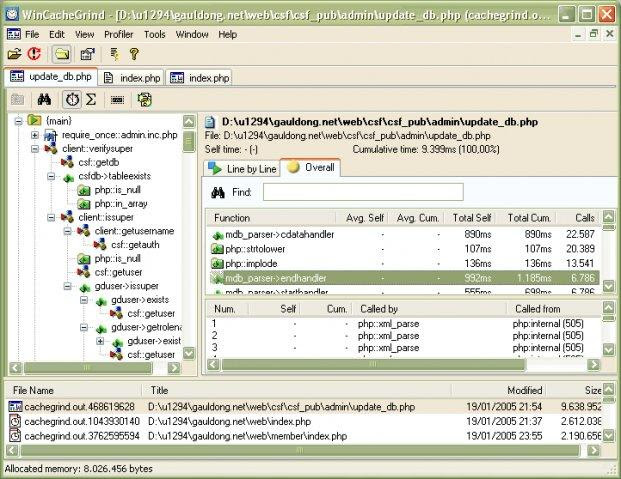Collapse the csfdb->tableexists node
This screenshot has height=479, width=621.
pyautogui.click(x=51, y=176)
